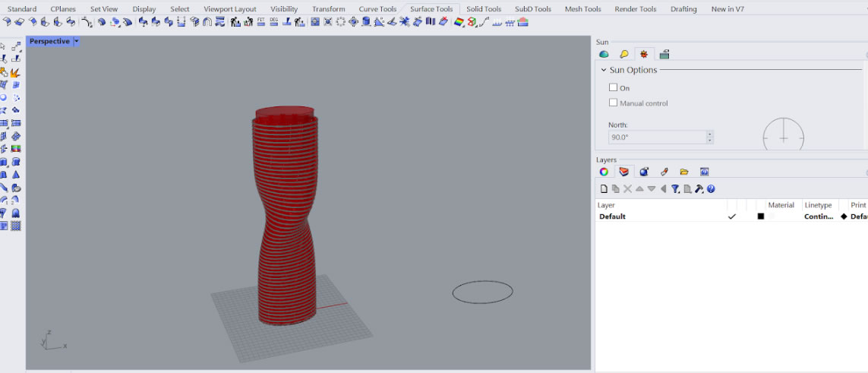Select the Explode tool with the orange burst icon
Screen dimensions: 868x373
14,73
